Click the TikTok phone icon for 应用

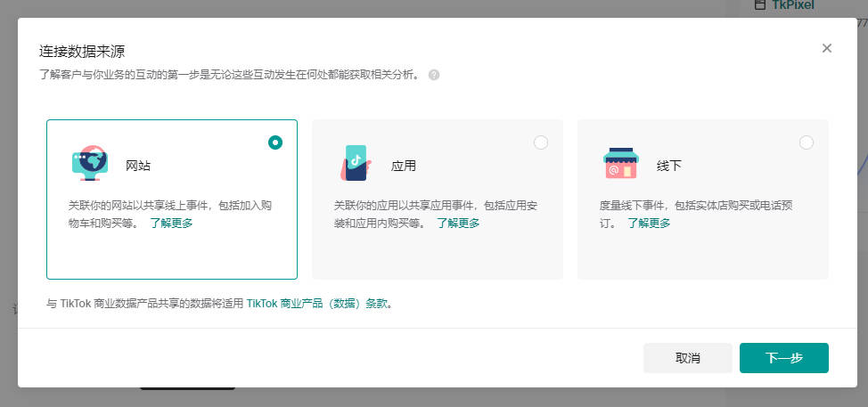355,164
